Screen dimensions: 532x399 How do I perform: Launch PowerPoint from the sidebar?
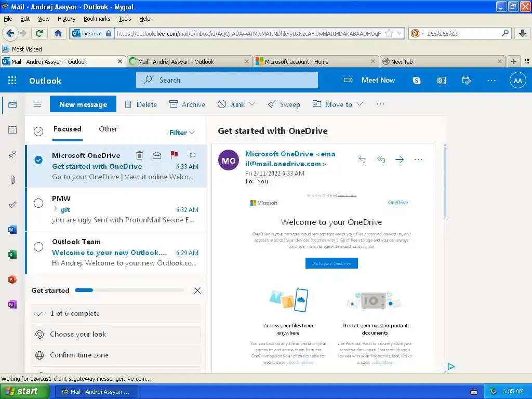tap(12, 280)
